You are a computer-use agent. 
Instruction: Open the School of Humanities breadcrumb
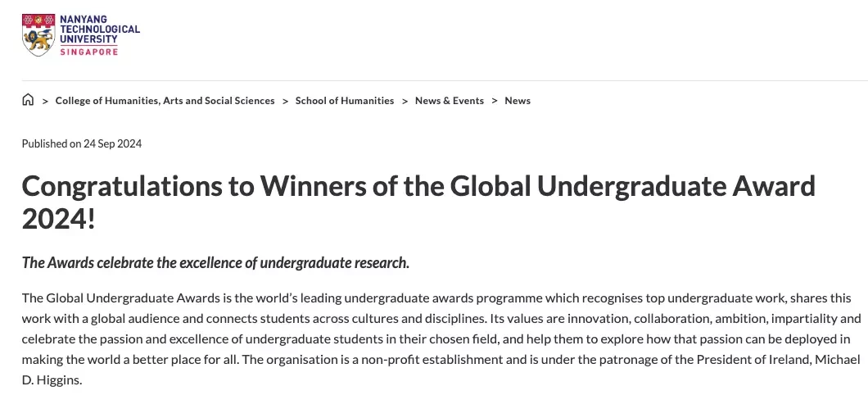point(345,101)
